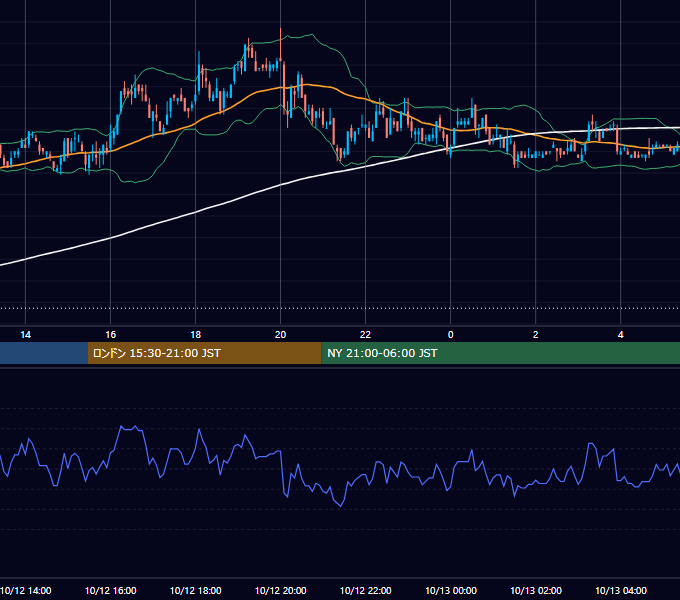Click the 18 hour label on price axis
The image size is (680, 600).
click(x=196, y=335)
